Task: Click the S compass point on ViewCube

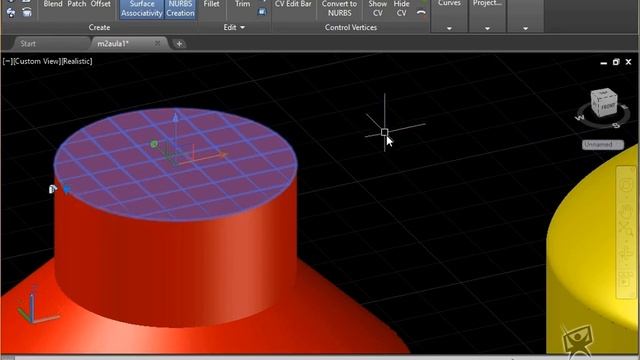Action: pos(616,125)
